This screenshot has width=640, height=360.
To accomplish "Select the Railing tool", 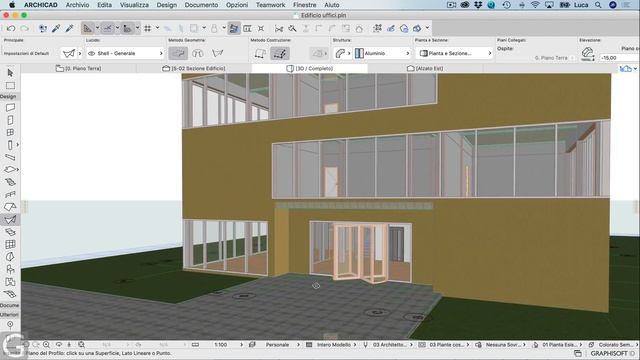I will coord(10,194).
